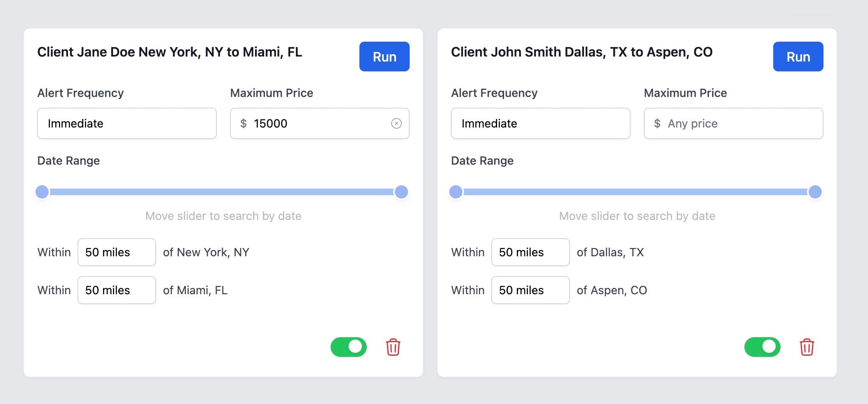Clear the 15000 maximum price value
Image resolution: width=868 pixels, height=404 pixels.
(396, 123)
